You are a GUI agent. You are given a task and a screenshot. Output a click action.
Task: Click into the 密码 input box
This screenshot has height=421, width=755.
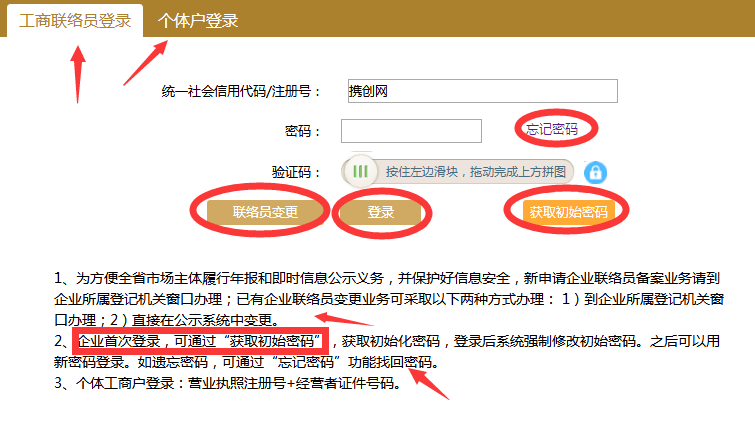(411, 131)
